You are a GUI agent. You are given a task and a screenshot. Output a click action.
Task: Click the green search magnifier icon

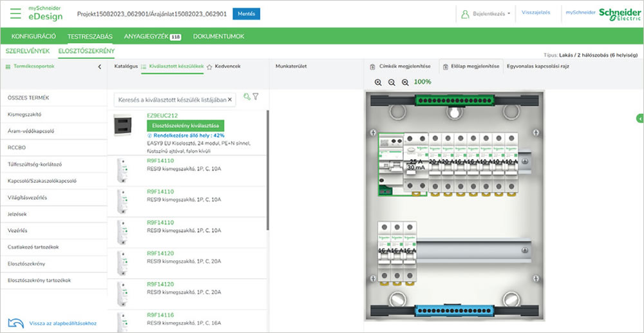[x=247, y=97]
